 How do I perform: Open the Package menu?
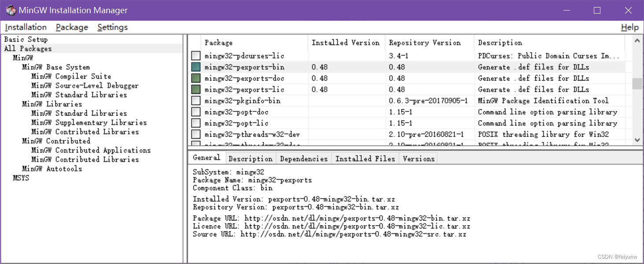(x=72, y=27)
